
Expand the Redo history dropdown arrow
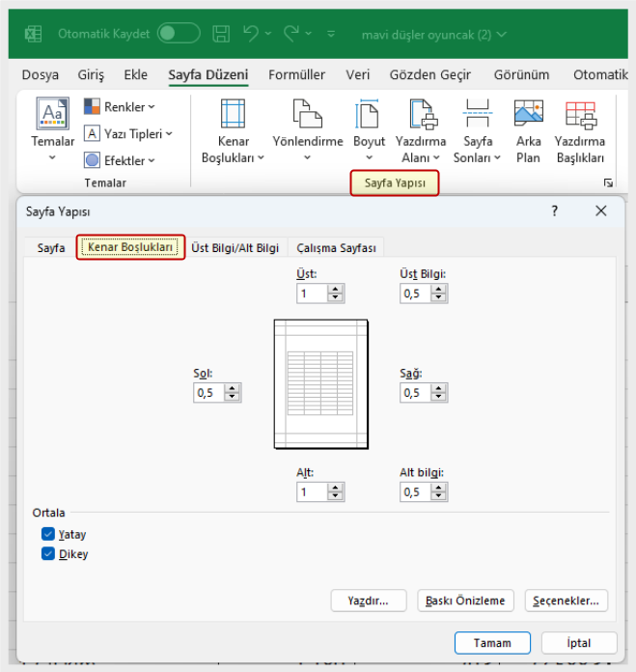click(x=309, y=34)
